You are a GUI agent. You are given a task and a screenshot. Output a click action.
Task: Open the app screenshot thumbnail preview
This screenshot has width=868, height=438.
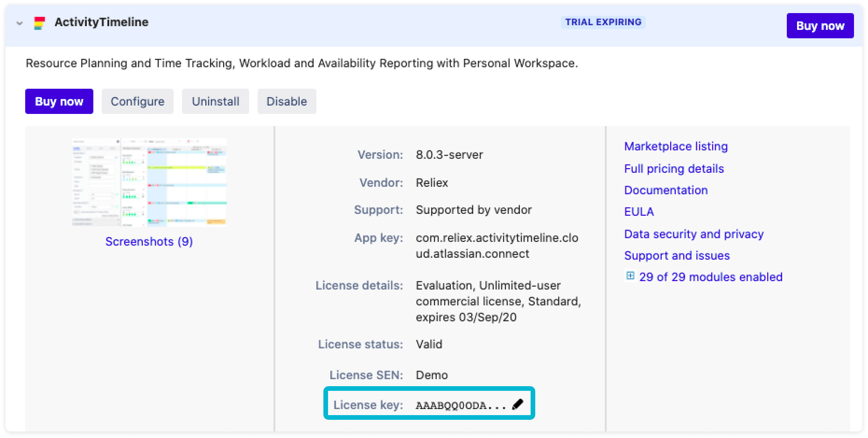149,182
